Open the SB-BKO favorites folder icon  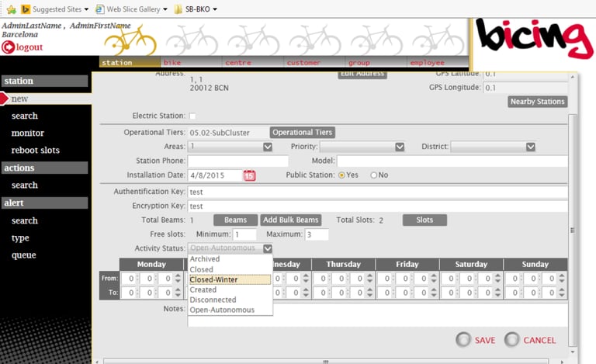[x=178, y=9]
